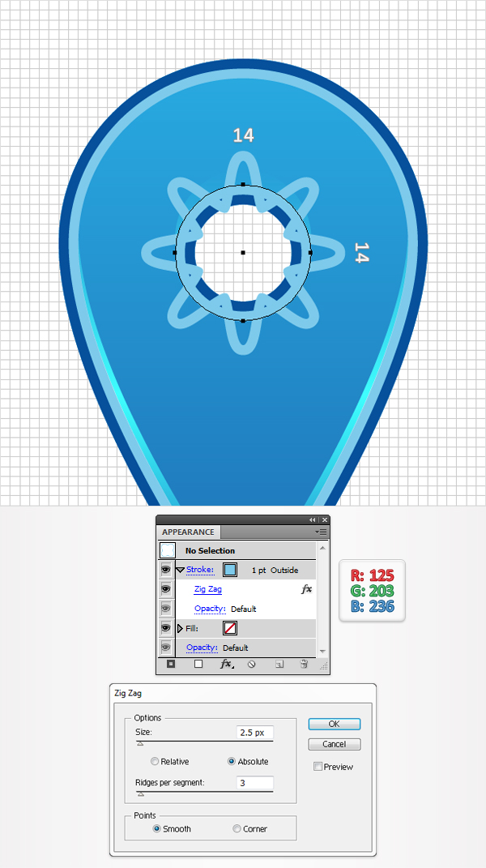Click Add New Stroke icon

171,665
